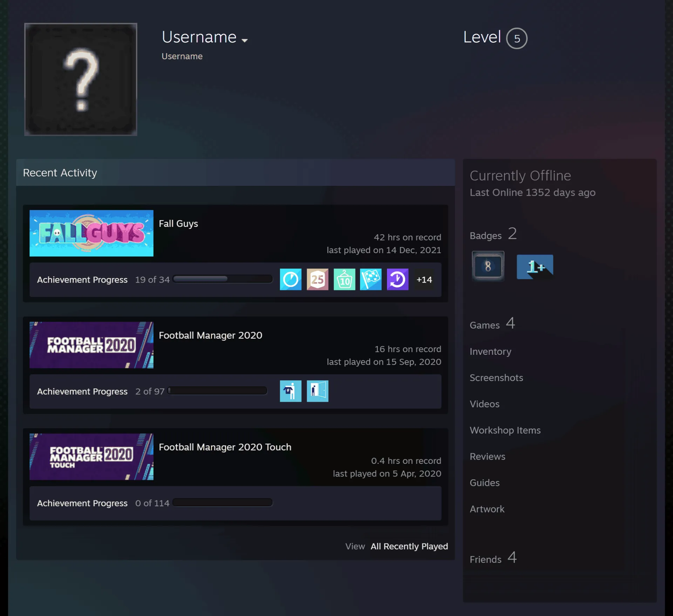Open the 1+ game collector badge
The height and width of the screenshot is (616, 673).
coord(535,267)
